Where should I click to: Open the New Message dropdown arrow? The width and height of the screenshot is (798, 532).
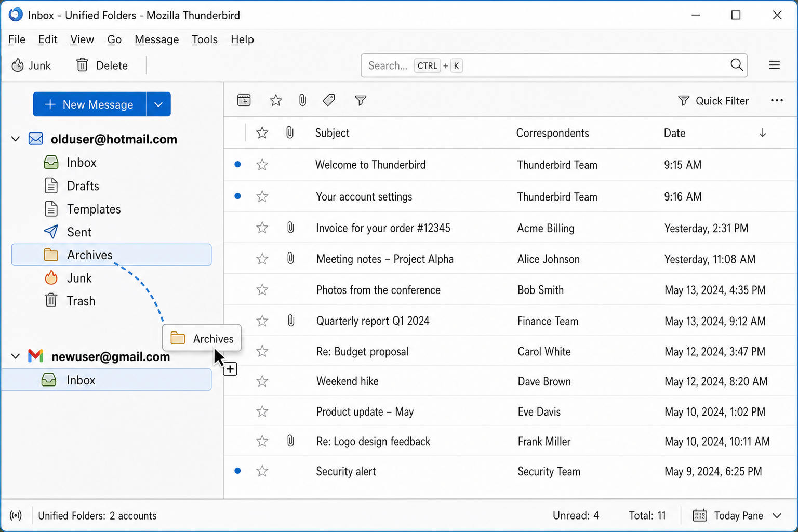tap(158, 104)
